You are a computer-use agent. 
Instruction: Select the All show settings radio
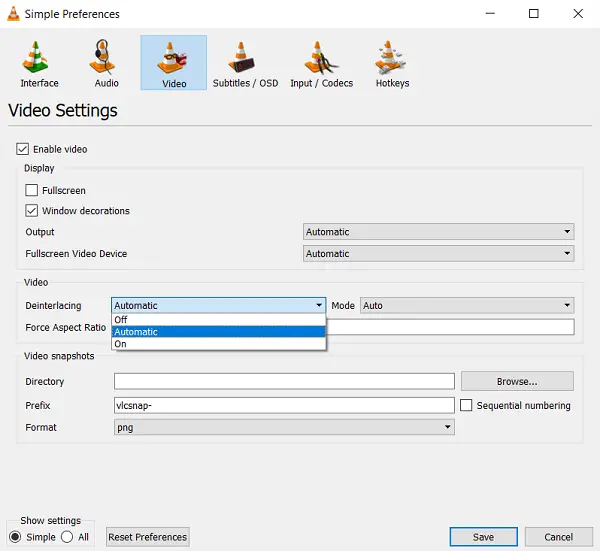[67, 537]
